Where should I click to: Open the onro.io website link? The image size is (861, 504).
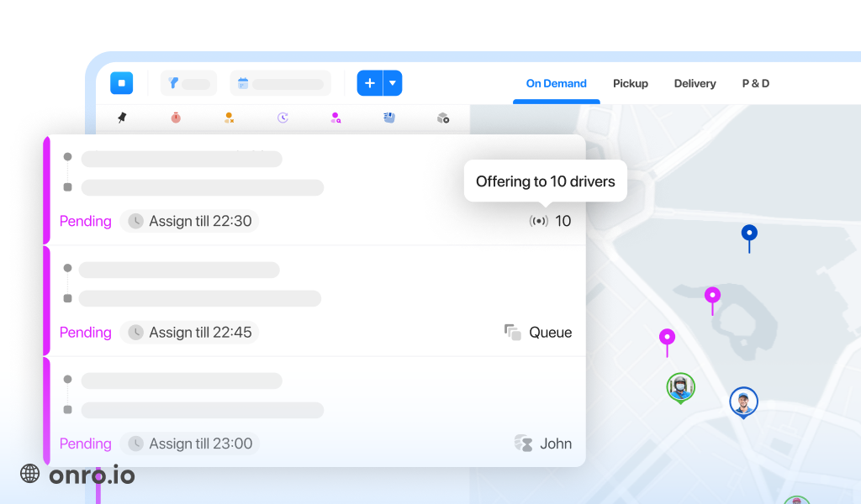[x=92, y=475]
